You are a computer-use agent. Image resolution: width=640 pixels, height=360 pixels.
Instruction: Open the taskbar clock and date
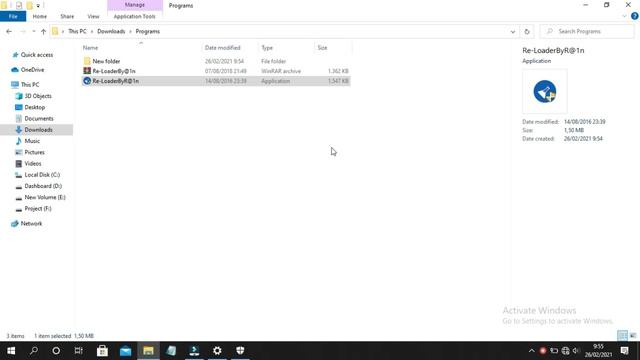598,351
